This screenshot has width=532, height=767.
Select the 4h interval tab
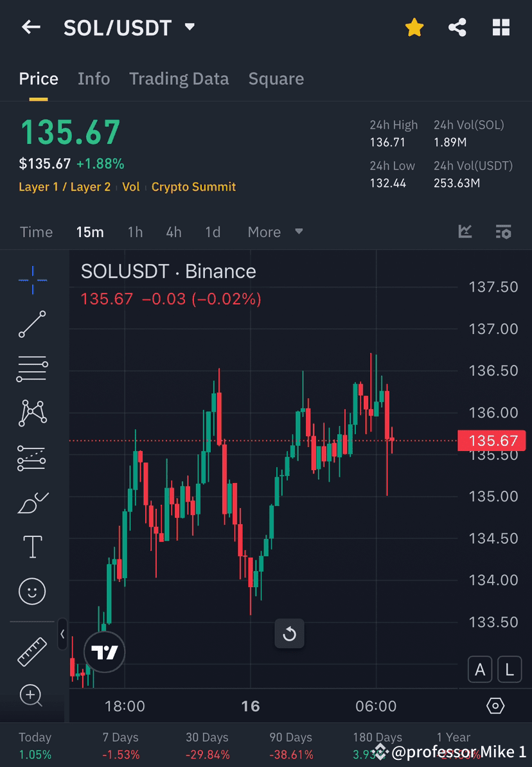[x=173, y=232]
